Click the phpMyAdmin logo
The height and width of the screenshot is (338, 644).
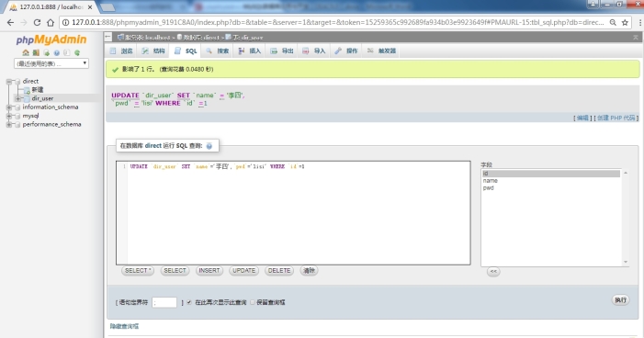[x=51, y=39]
